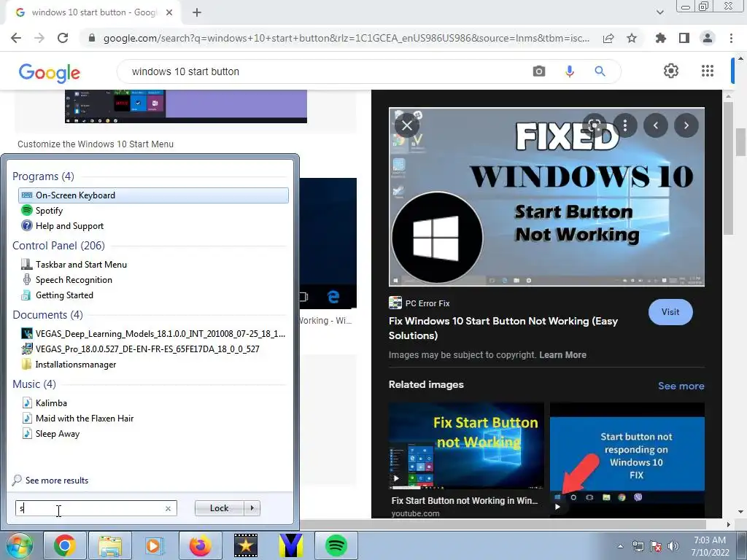Click the Lock button
This screenshot has height=560, width=747.
pos(219,508)
